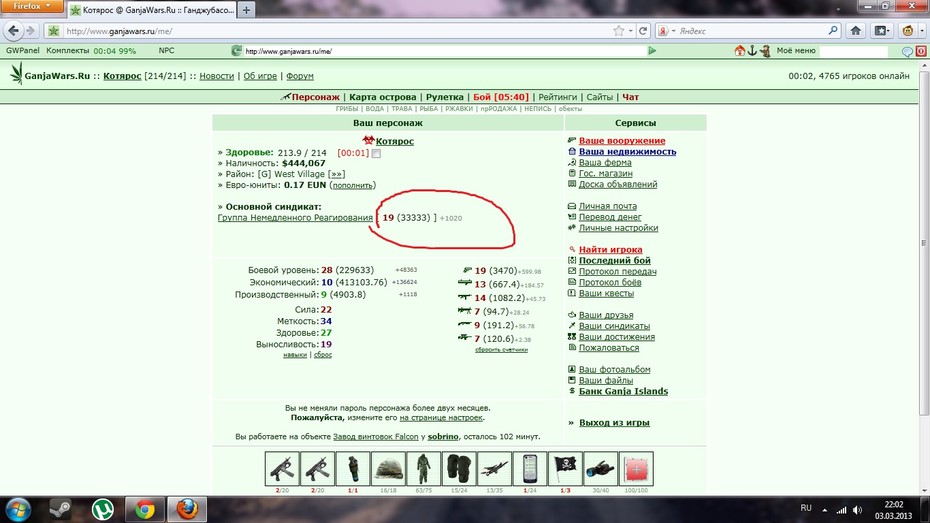Click the Firefox Home button
The width and height of the screenshot is (930, 523).
[x=855, y=31]
